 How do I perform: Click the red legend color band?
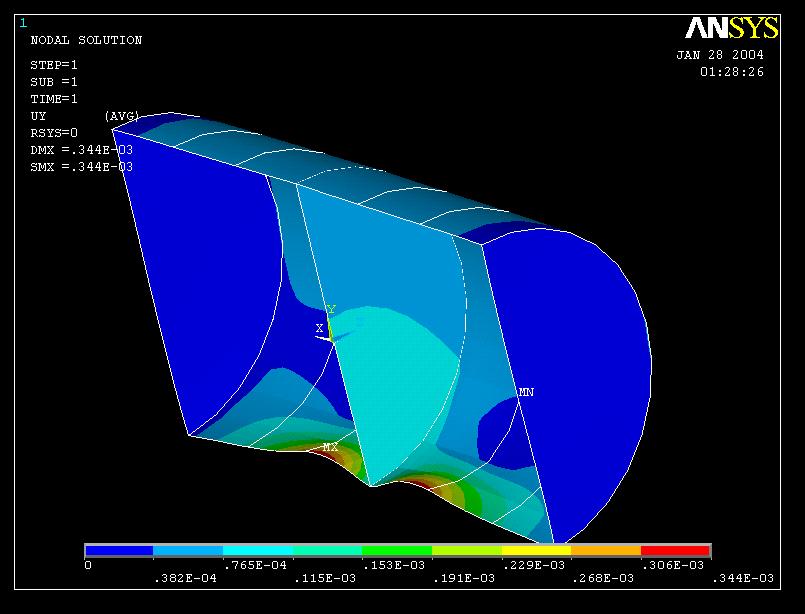point(676,551)
